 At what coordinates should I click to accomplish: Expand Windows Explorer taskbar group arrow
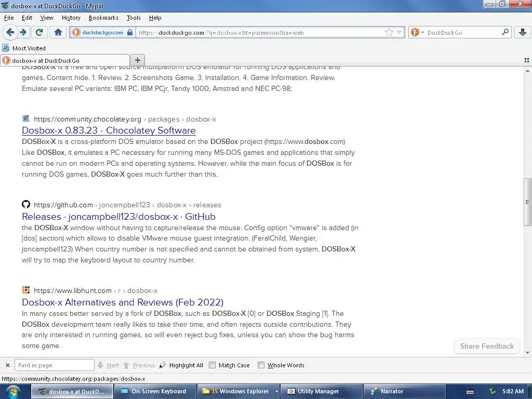[276, 391]
